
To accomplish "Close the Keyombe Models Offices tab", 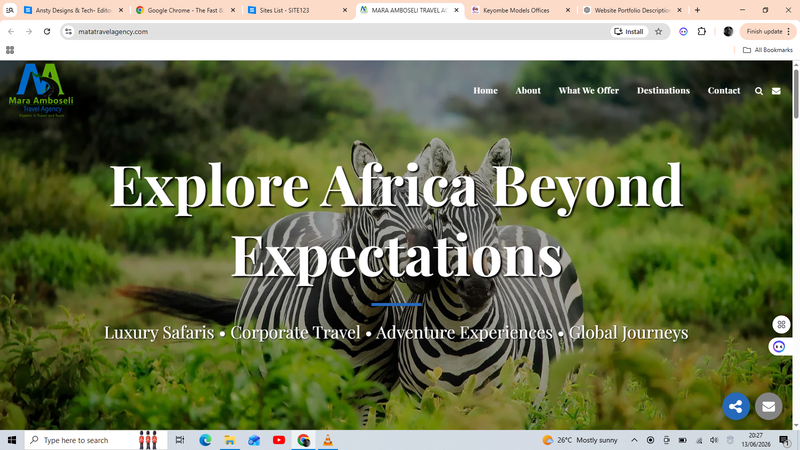I will pyautogui.click(x=568, y=10).
